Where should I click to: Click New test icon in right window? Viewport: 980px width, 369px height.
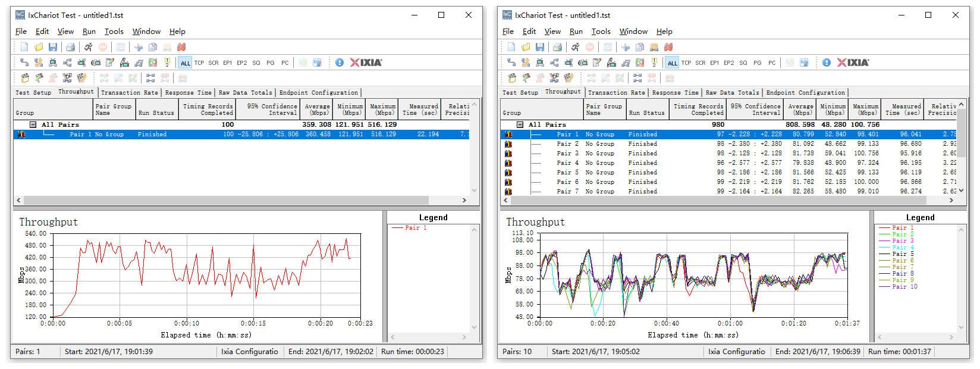(x=511, y=47)
